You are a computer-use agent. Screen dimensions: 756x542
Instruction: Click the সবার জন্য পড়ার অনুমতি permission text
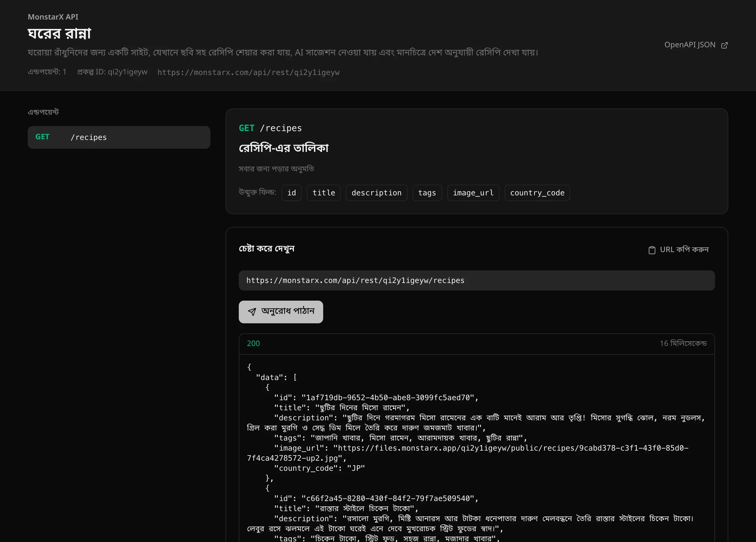(x=276, y=169)
